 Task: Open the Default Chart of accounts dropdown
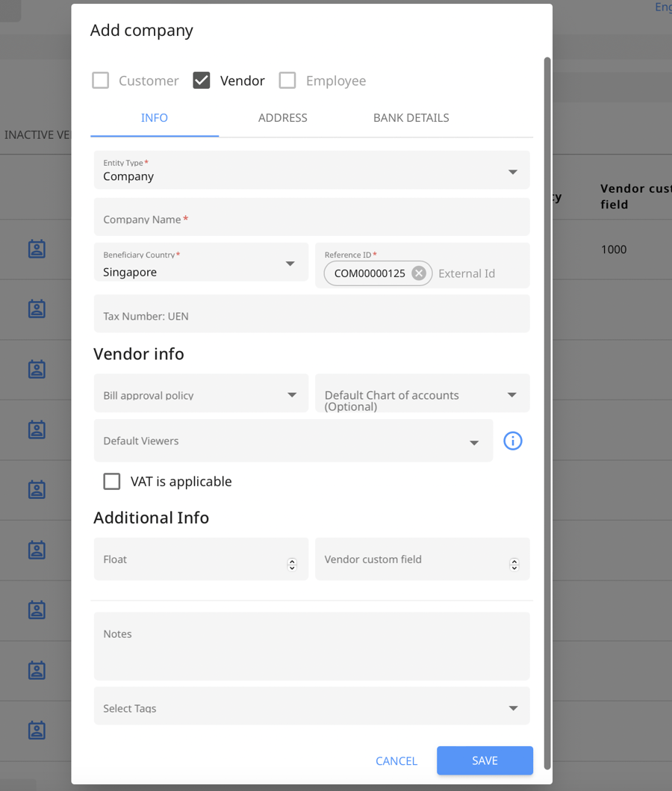pos(513,393)
